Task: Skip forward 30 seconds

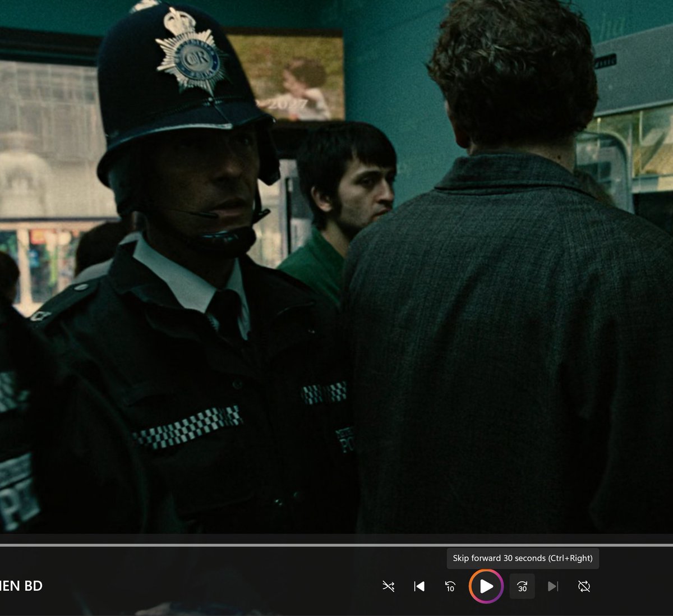Action: coord(522,586)
